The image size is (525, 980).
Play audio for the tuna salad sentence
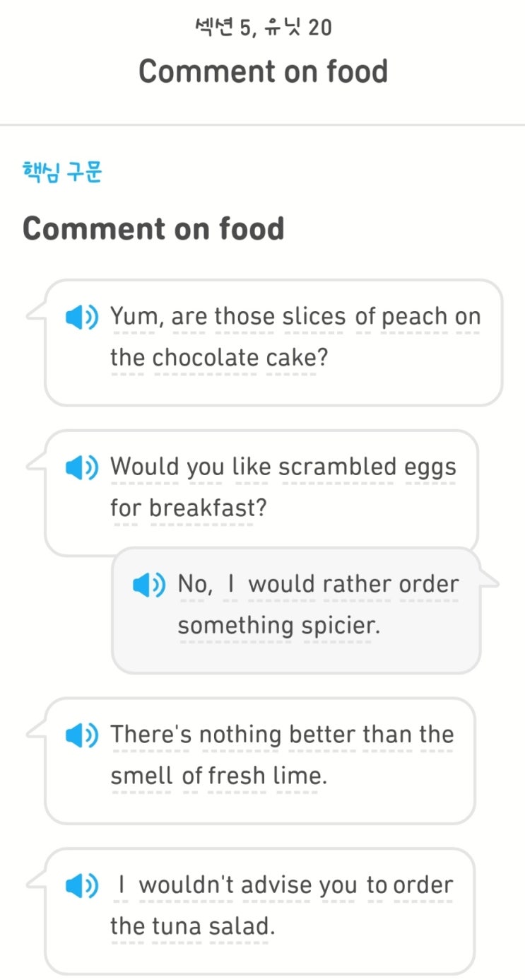81,886
